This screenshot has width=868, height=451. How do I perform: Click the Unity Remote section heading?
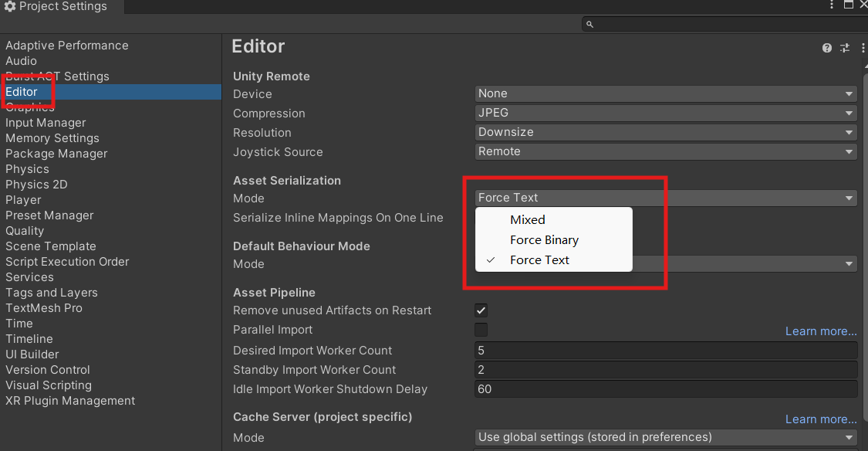click(272, 76)
